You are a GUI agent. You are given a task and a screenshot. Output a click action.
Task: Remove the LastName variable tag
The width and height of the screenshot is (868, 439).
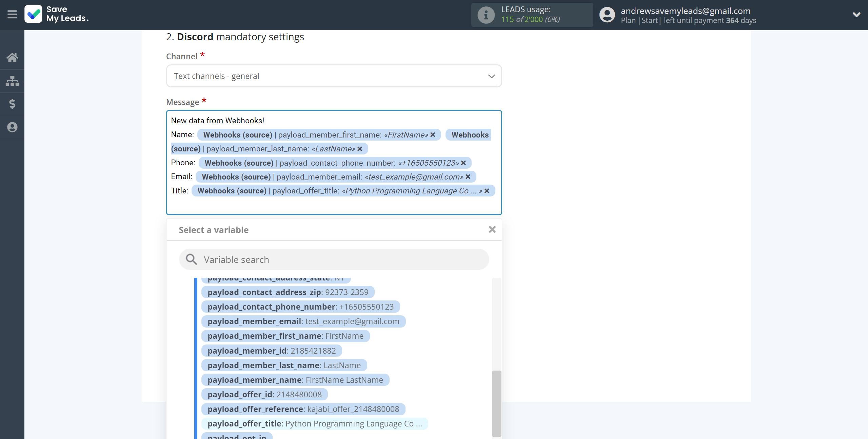coord(360,149)
